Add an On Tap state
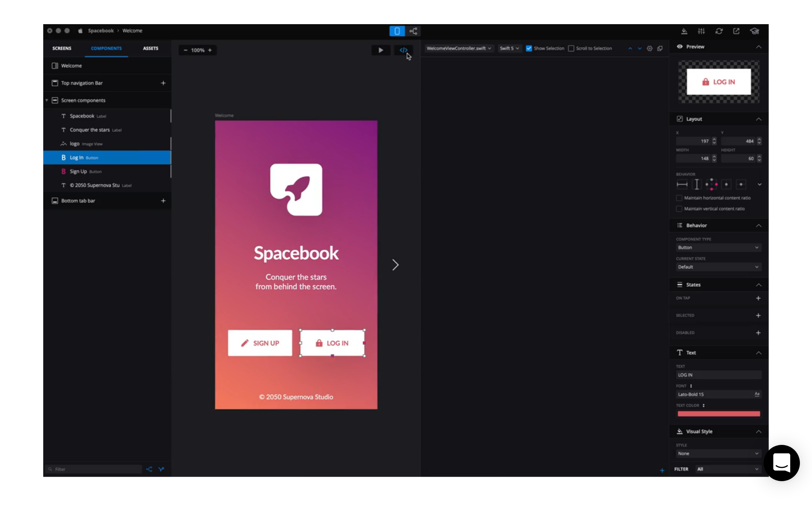The image size is (812, 505). tap(758, 298)
